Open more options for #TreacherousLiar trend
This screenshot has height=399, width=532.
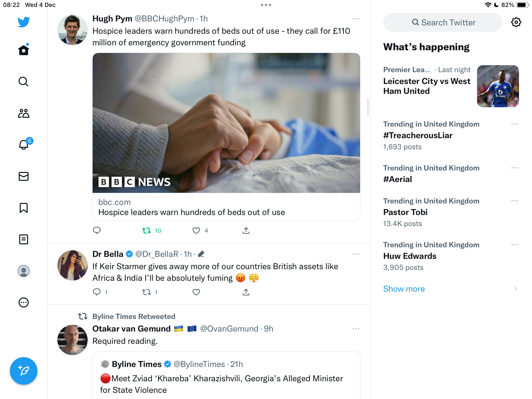pos(515,124)
